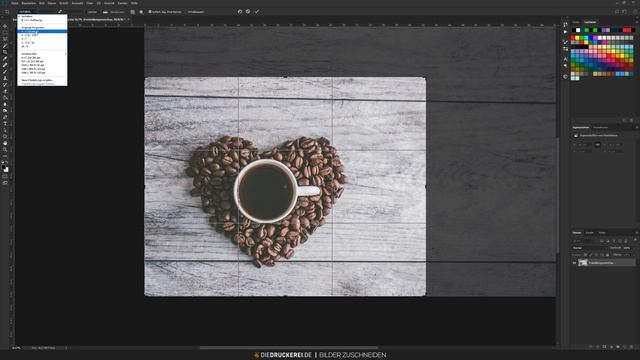Select the Clone Stamp tool
This screenshot has height=360, width=640.
coord(5,78)
